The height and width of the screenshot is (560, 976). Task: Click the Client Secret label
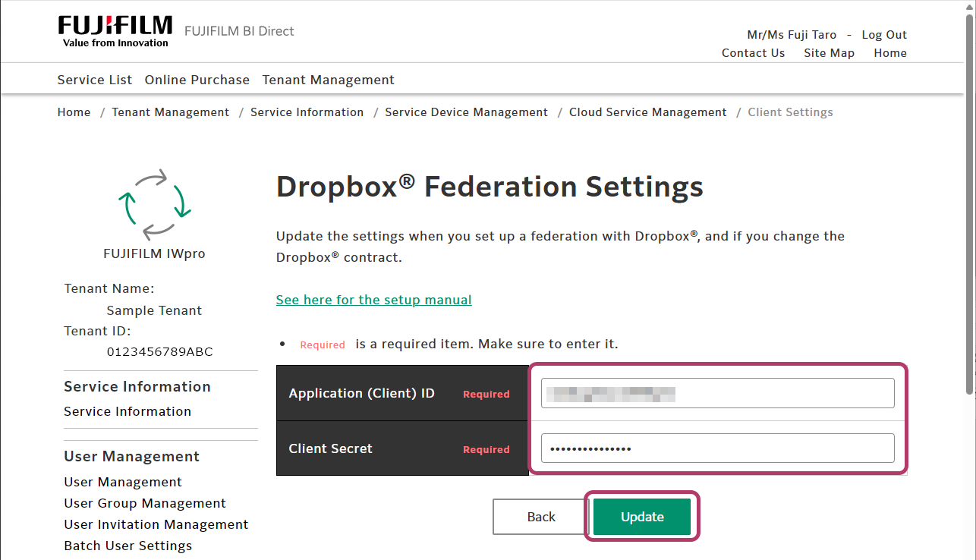tap(330, 448)
